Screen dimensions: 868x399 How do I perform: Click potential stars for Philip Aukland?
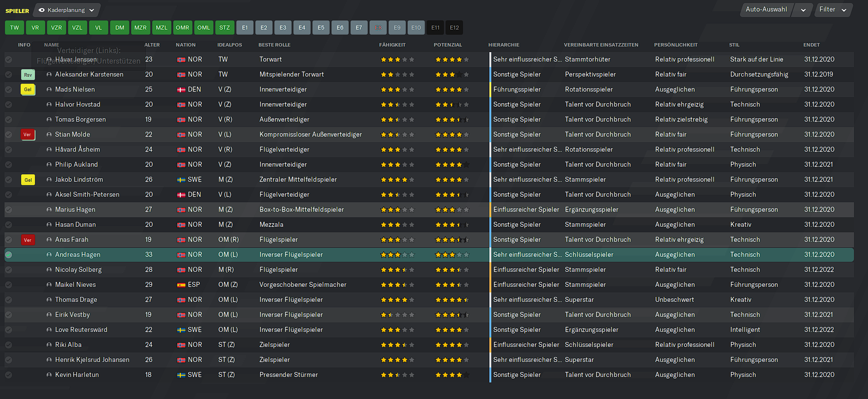452,165
